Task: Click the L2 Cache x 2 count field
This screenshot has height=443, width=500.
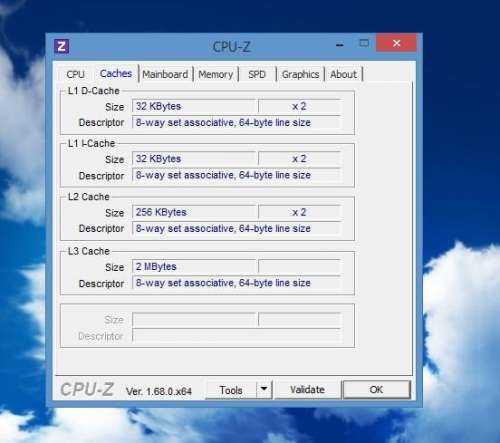Action: click(299, 212)
